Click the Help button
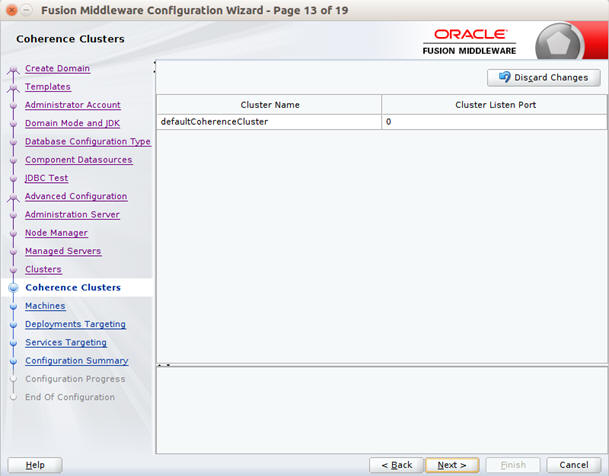This screenshot has width=609, height=476. [35, 465]
